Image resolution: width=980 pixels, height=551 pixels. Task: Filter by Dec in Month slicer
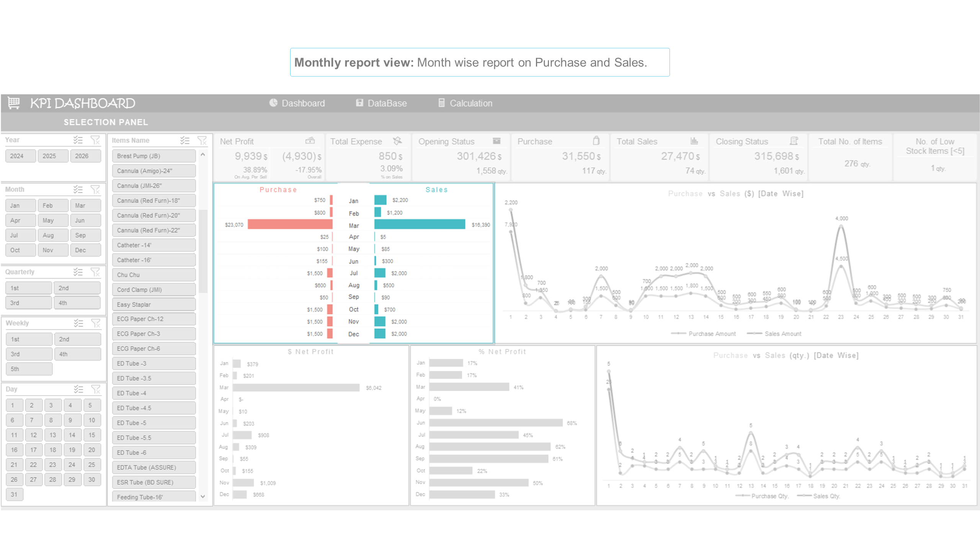pyautogui.click(x=86, y=250)
